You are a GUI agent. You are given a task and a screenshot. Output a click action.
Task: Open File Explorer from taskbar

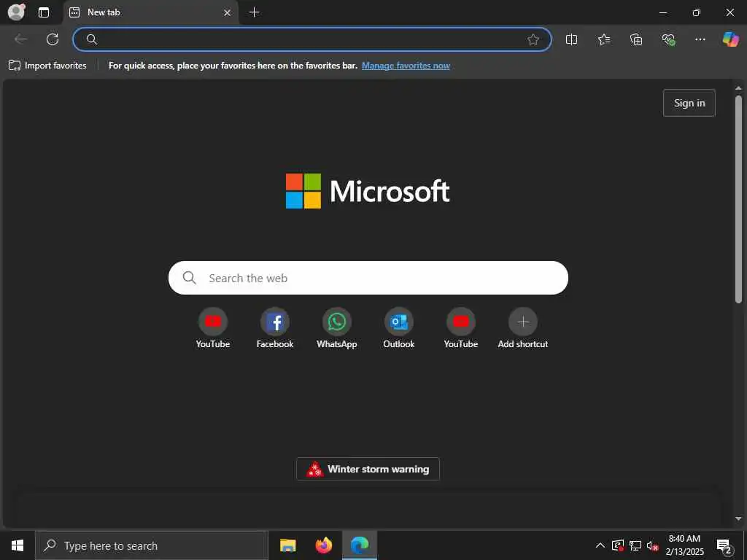(x=287, y=545)
